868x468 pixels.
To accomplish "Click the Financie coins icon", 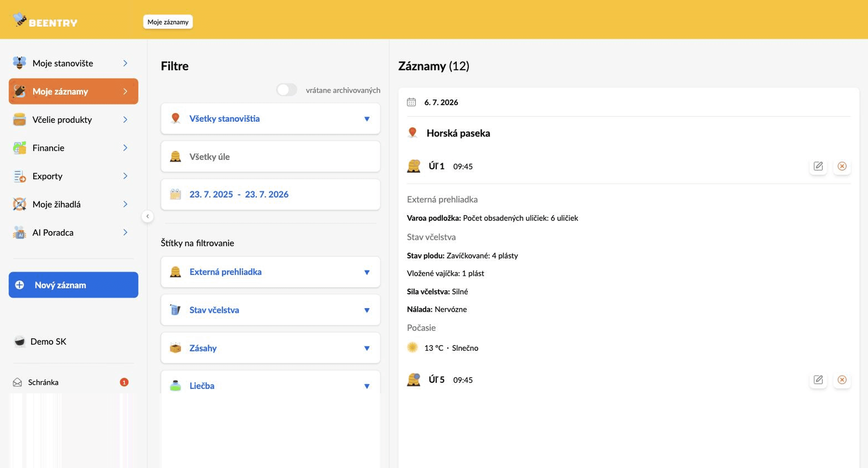I will [19, 148].
